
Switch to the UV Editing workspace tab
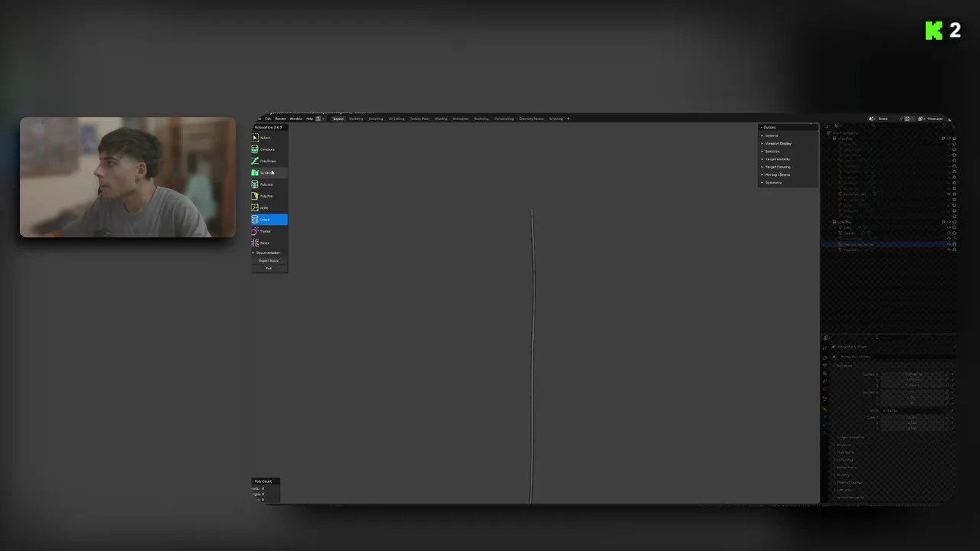click(x=397, y=119)
